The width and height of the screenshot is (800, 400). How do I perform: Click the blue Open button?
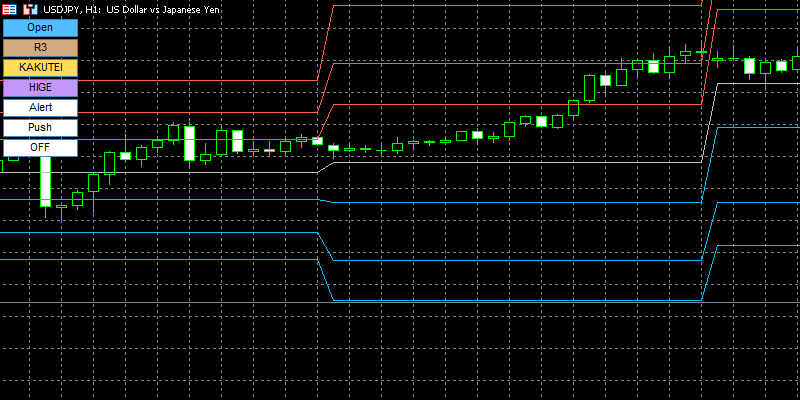point(40,28)
